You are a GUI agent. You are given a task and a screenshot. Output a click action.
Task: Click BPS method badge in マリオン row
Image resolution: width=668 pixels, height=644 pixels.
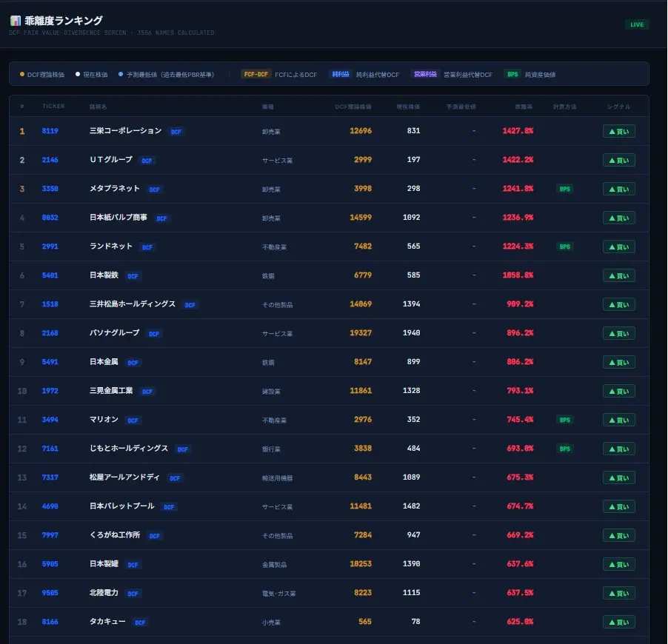coord(565,420)
